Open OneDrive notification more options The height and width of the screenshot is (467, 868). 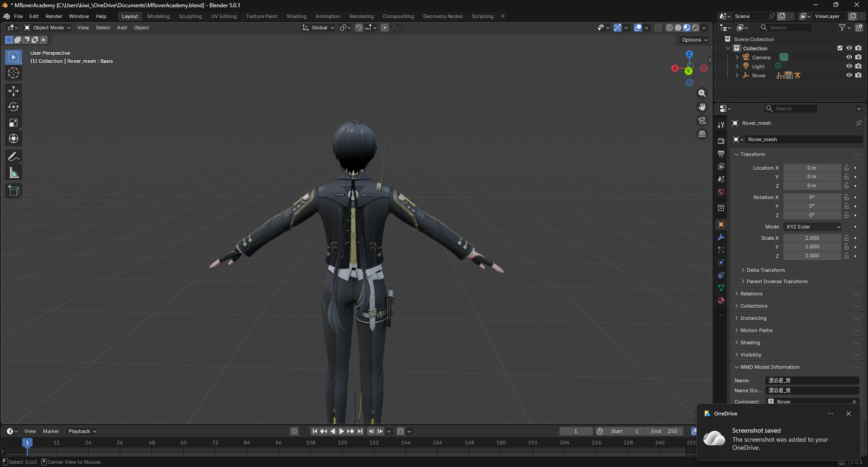830,414
